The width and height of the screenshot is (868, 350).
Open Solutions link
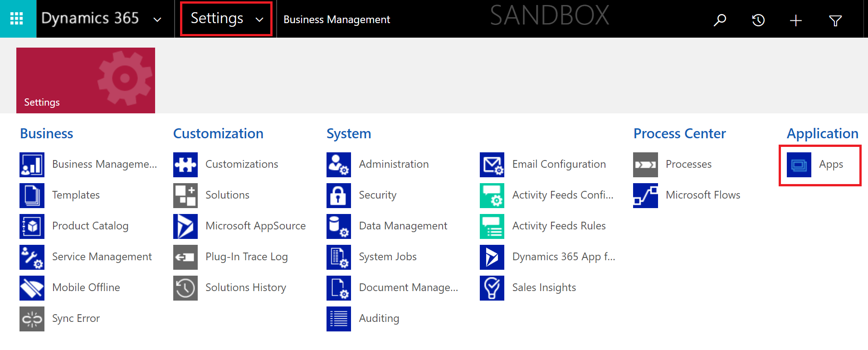tap(227, 195)
